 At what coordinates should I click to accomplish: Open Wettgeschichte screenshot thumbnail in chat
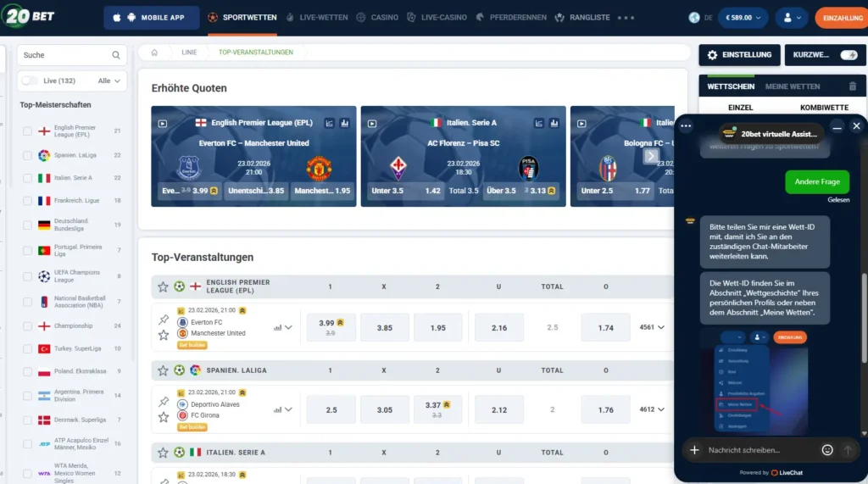754,381
